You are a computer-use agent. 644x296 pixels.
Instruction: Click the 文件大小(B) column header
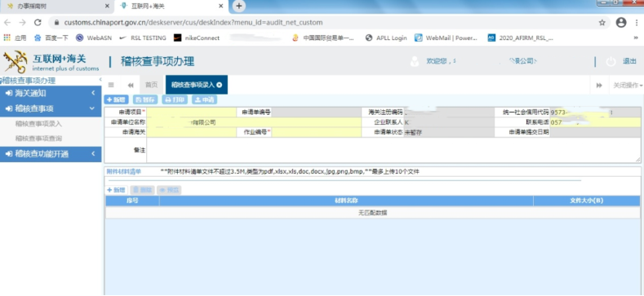587,201
